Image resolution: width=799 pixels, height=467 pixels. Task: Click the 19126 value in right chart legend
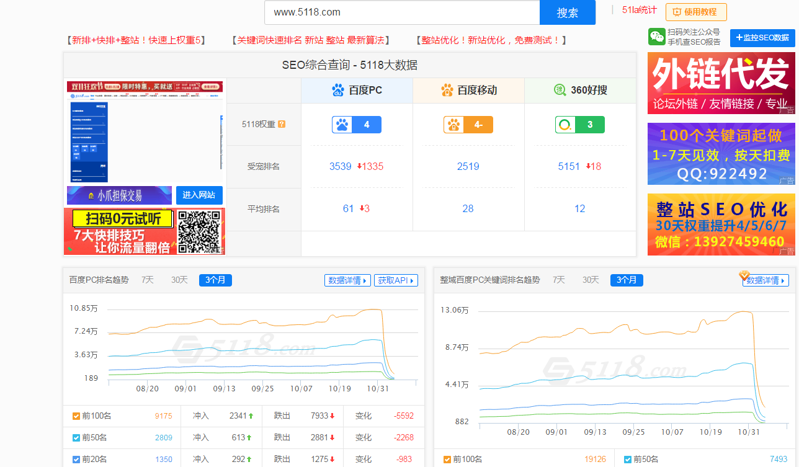pyautogui.click(x=595, y=459)
